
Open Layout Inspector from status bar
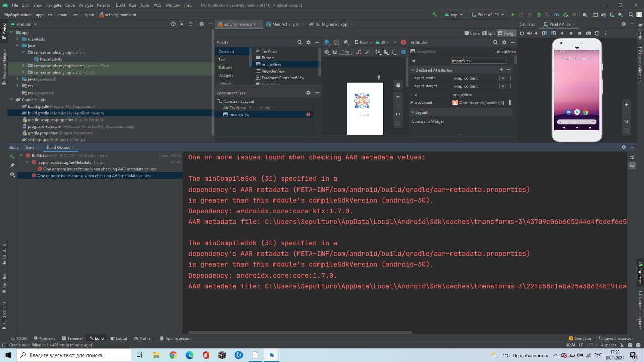615,338
